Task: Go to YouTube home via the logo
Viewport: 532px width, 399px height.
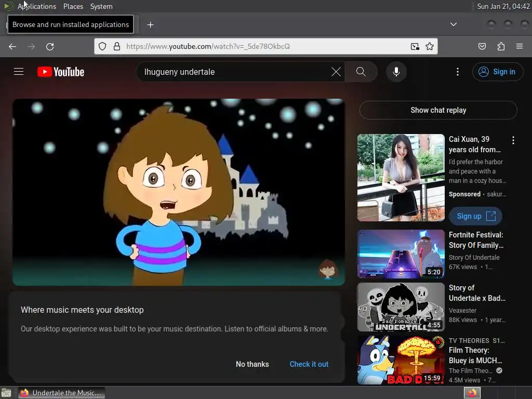Action: coord(61,72)
